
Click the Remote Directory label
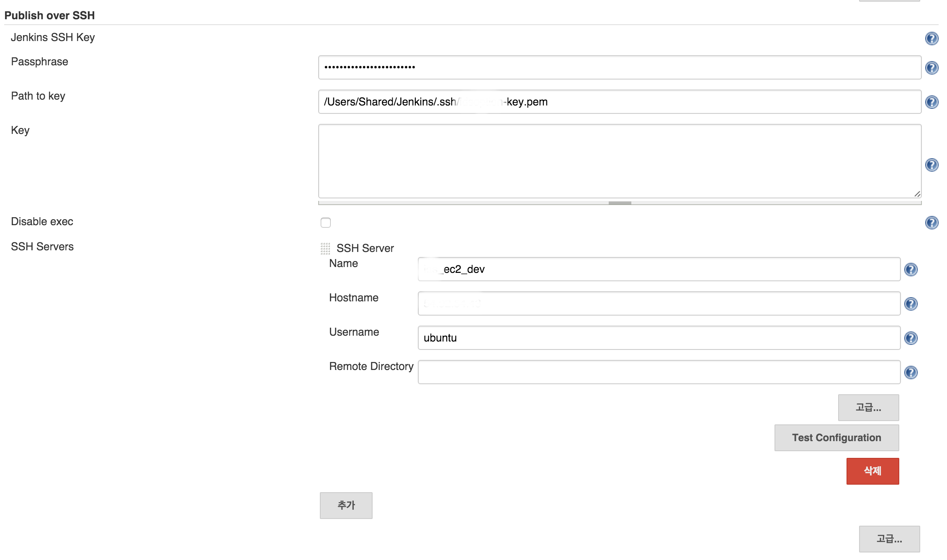371,366
